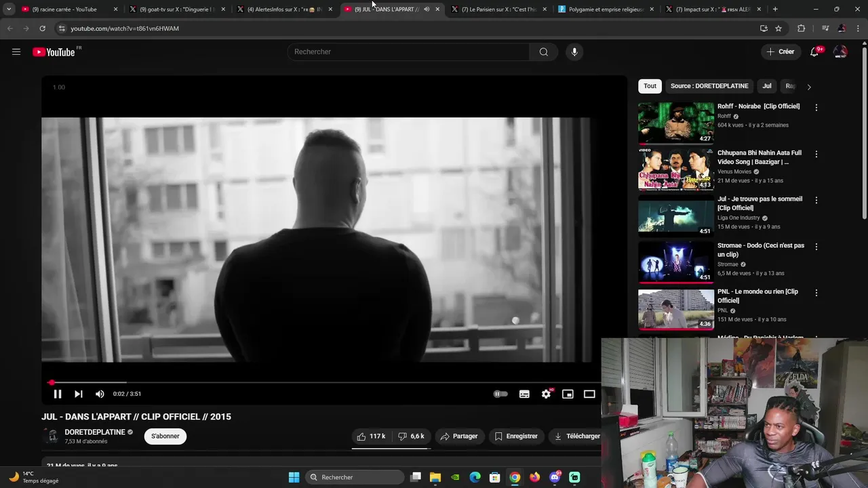Click the DORETDEPLATINE channel avatar
This screenshot has width=868, height=488.
[52, 436]
